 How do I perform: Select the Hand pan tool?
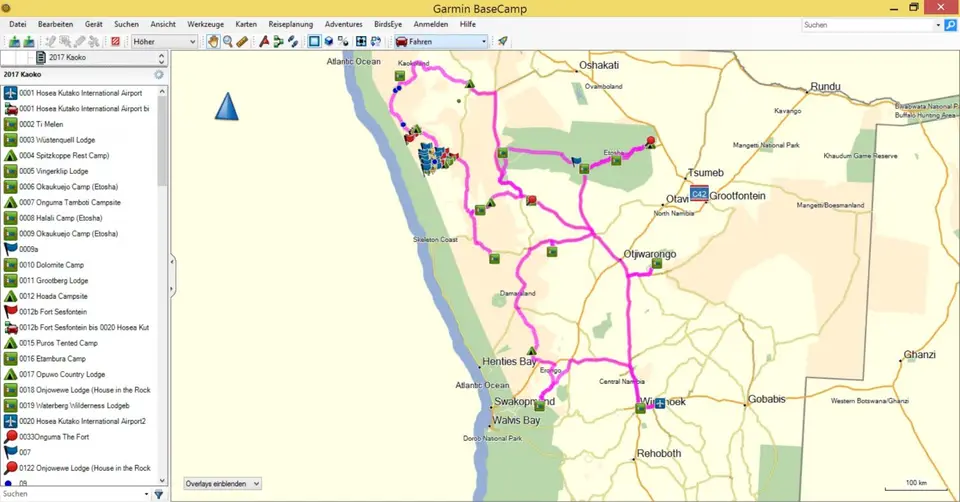pos(212,41)
